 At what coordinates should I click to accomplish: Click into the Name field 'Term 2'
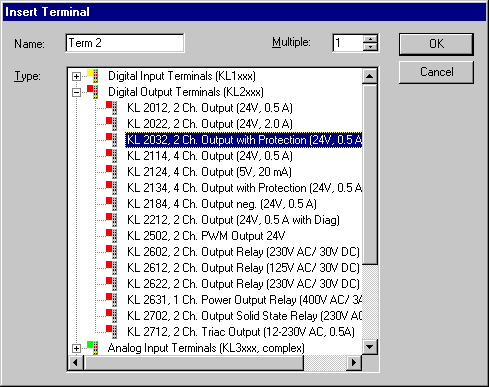point(125,43)
